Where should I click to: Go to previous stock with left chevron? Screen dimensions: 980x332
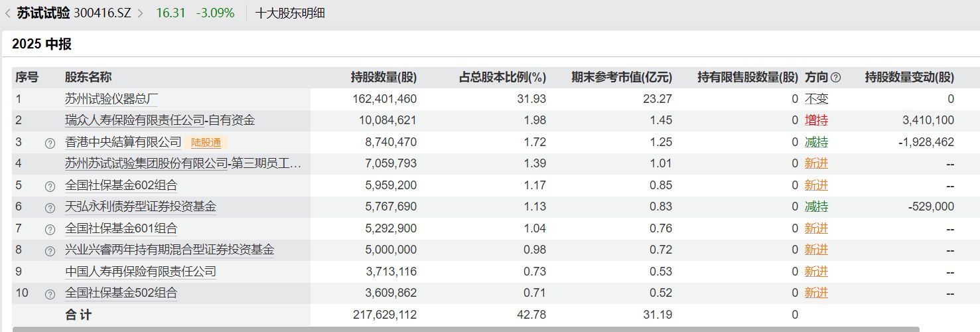point(7,13)
